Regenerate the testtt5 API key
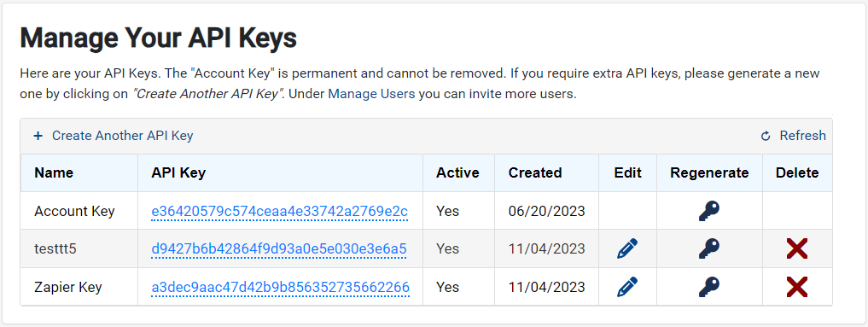 [709, 248]
